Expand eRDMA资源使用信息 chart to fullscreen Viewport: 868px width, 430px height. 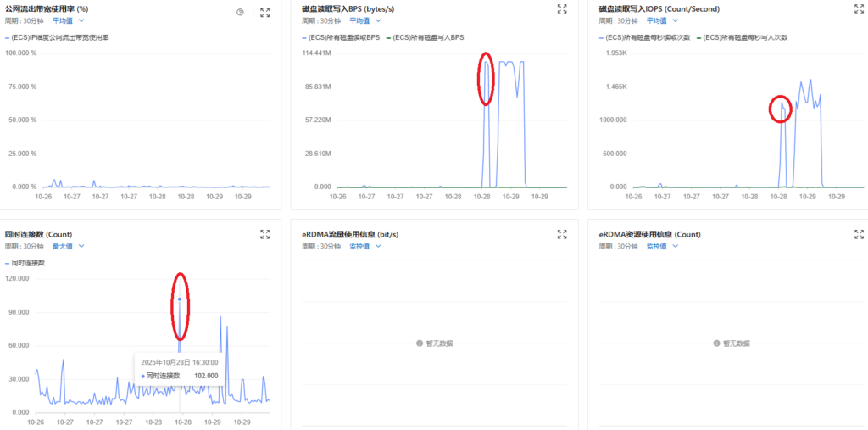(x=860, y=234)
